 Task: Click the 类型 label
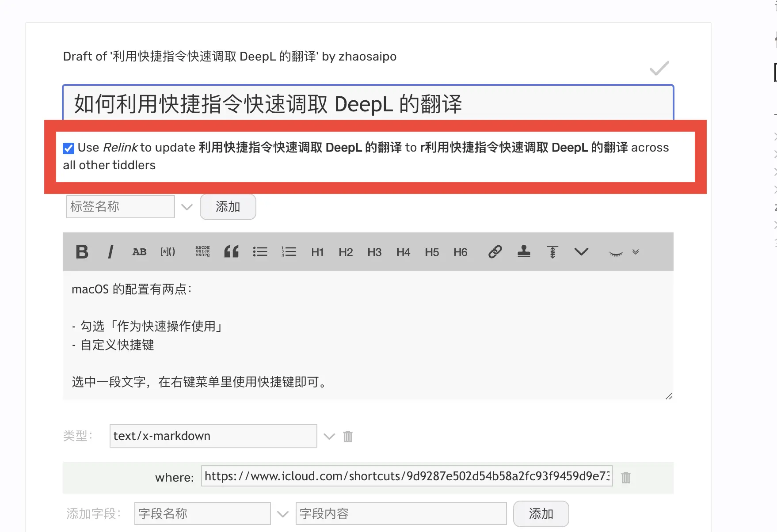[x=78, y=436]
